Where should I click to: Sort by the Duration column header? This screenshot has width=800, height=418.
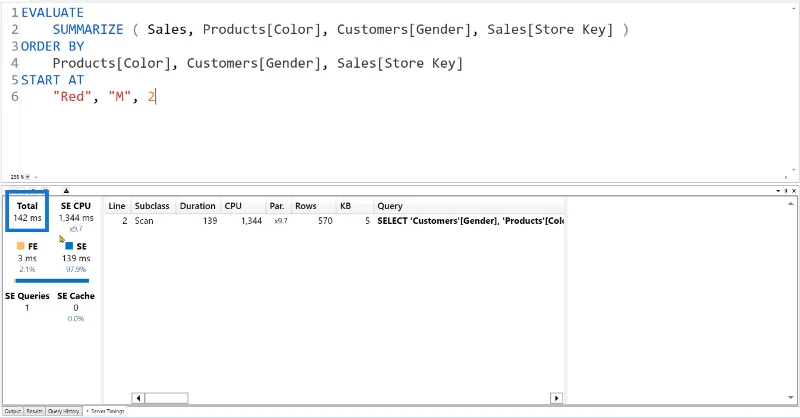point(197,206)
